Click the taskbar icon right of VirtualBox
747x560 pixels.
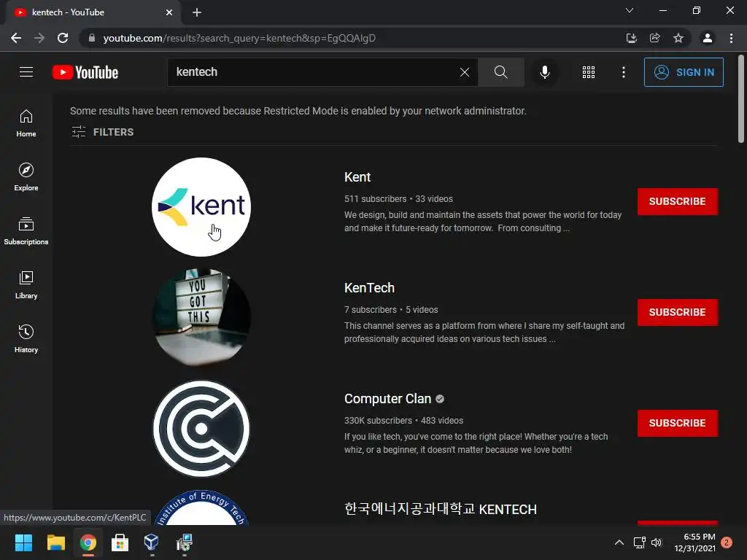click(184, 542)
